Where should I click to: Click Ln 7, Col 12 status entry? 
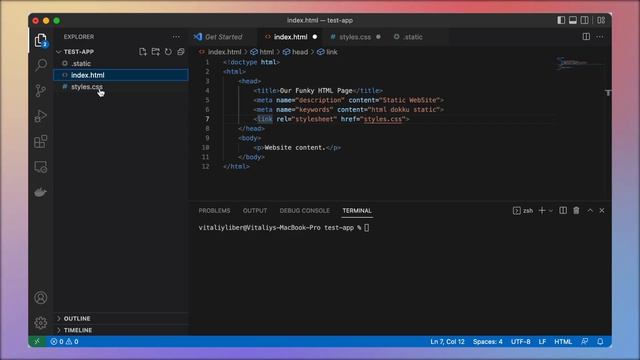(447, 342)
